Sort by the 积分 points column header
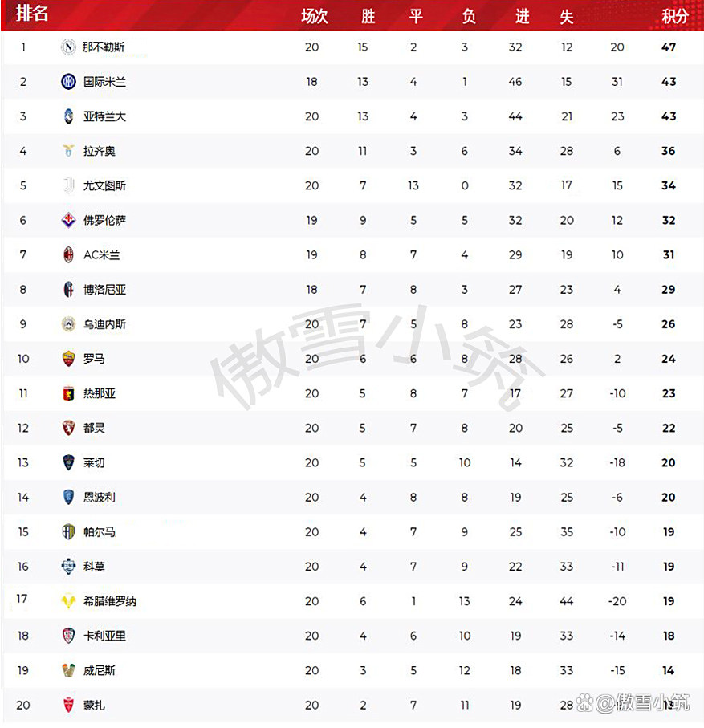The image size is (704, 728). point(675,16)
